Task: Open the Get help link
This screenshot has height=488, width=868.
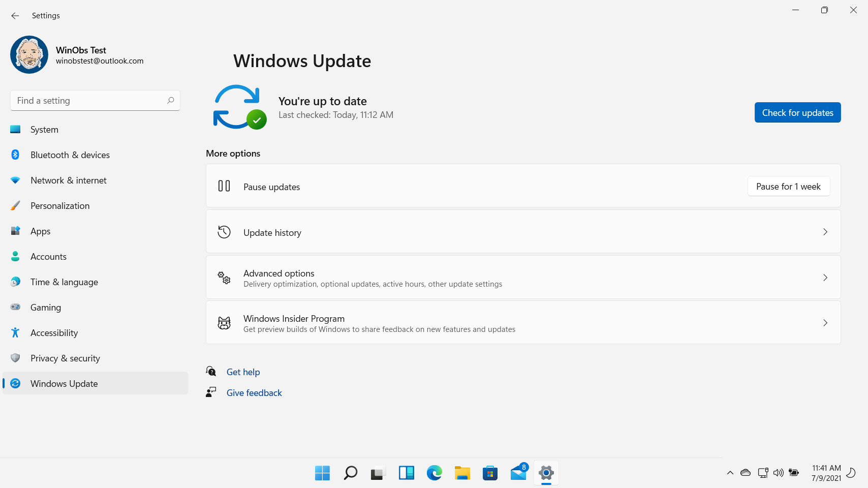Action: pyautogui.click(x=243, y=372)
